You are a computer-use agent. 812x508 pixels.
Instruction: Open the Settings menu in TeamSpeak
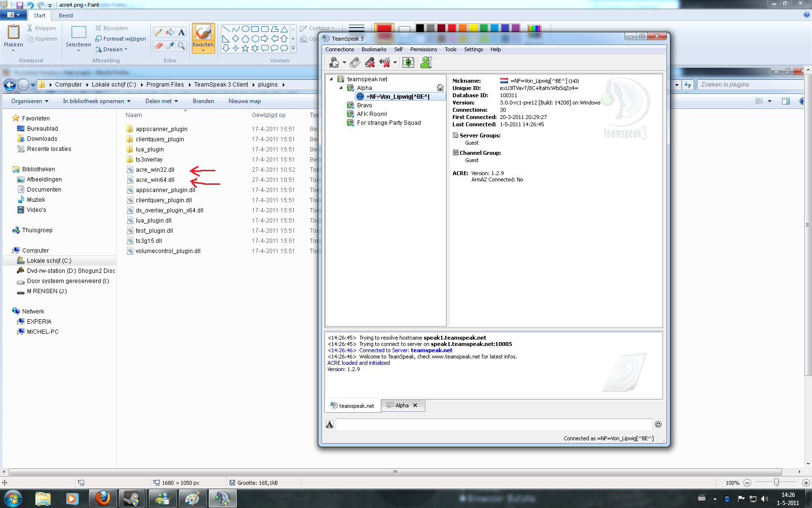click(x=474, y=49)
